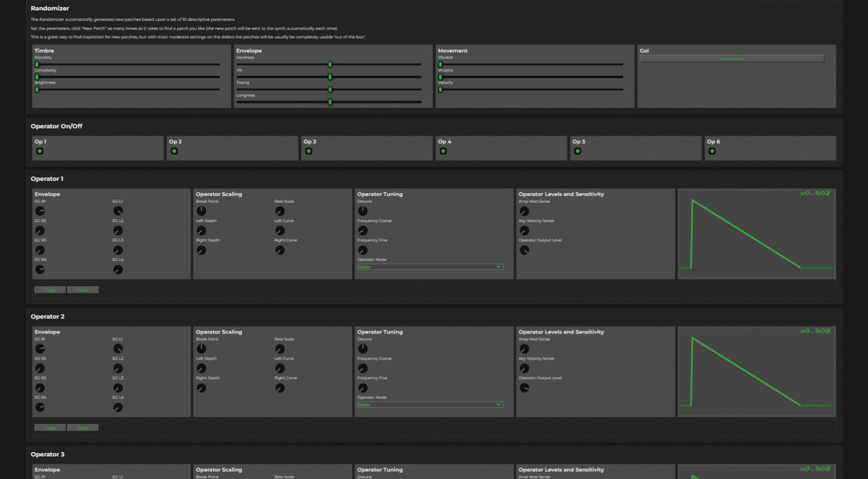The height and width of the screenshot is (479, 868).
Task: Click the EG R1 knob in Operator 1
Action: (x=40, y=211)
